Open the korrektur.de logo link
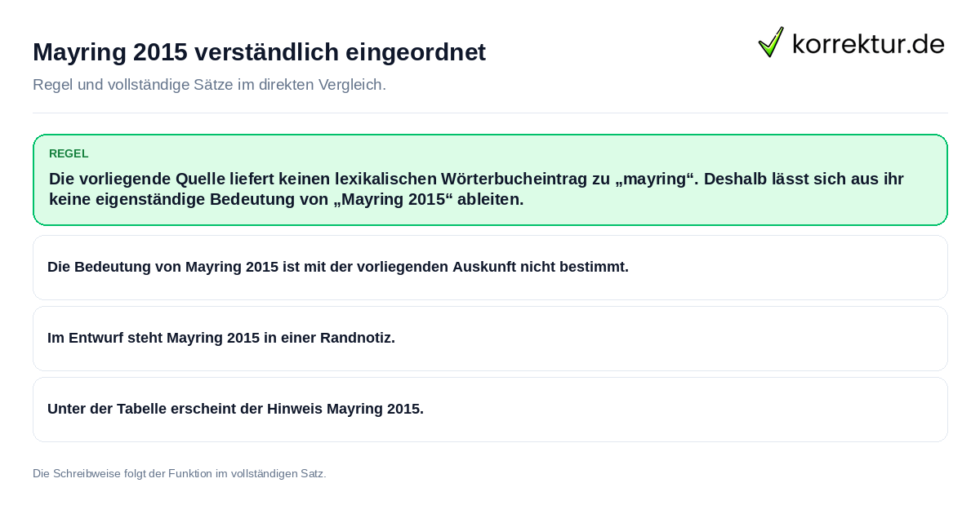 pyautogui.click(x=852, y=42)
